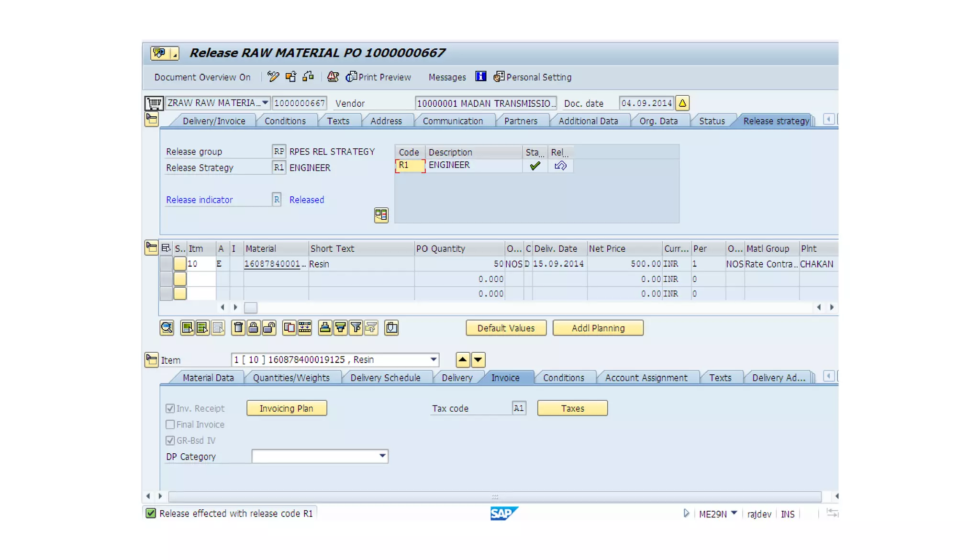Viewport: 980px width, 560px height.
Task: Open the Org. Data tab
Action: (658, 121)
